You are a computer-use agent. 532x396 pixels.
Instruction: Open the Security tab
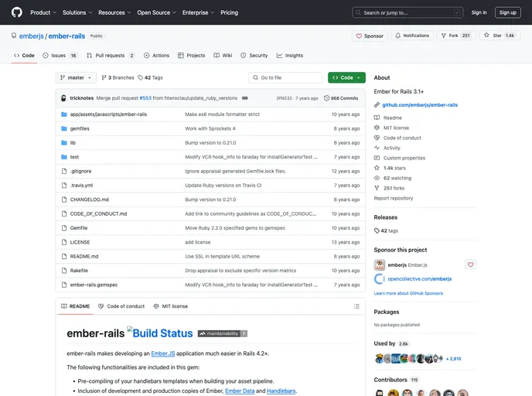[254, 56]
